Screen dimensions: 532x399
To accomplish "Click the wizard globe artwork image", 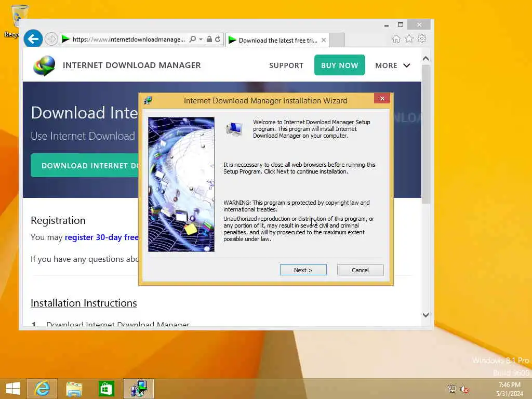I will pyautogui.click(x=181, y=184).
